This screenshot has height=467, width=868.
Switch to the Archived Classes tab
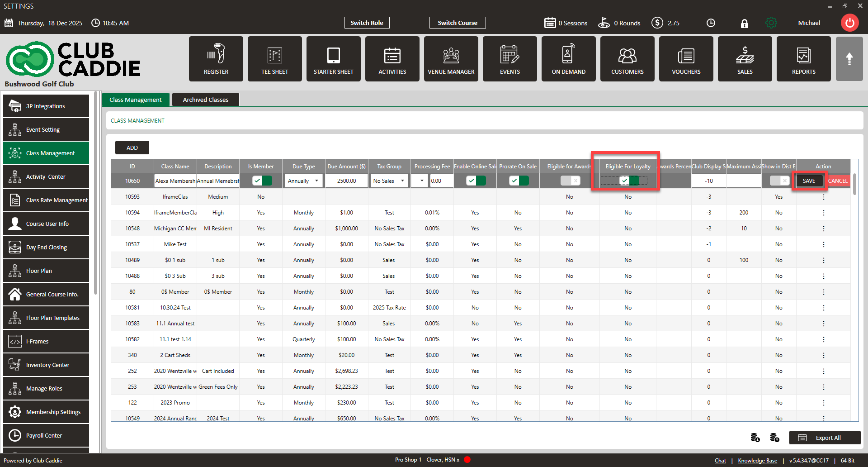click(205, 100)
